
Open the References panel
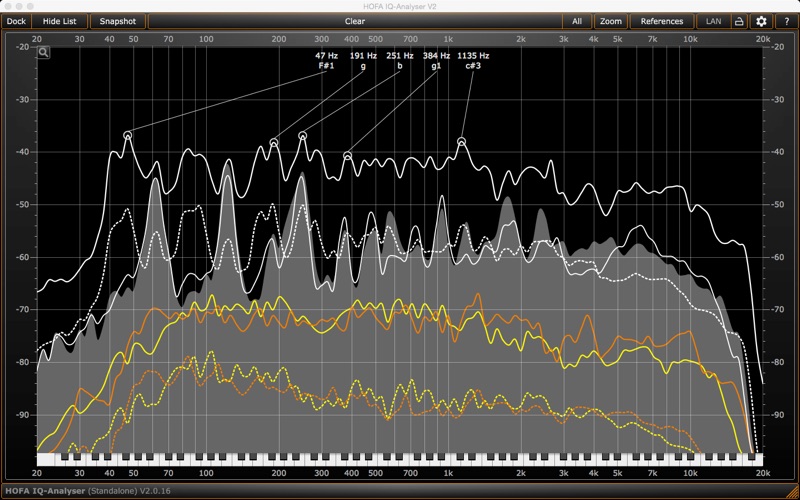(x=662, y=21)
